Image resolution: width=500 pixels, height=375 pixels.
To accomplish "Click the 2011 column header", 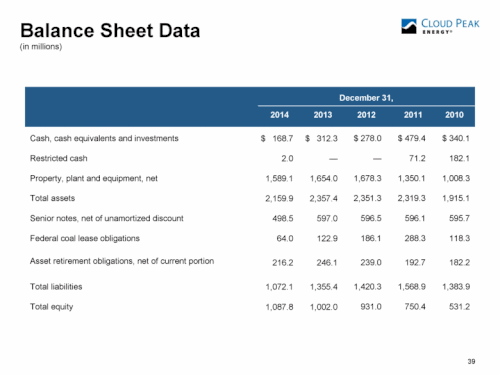I will tap(413, 115).
